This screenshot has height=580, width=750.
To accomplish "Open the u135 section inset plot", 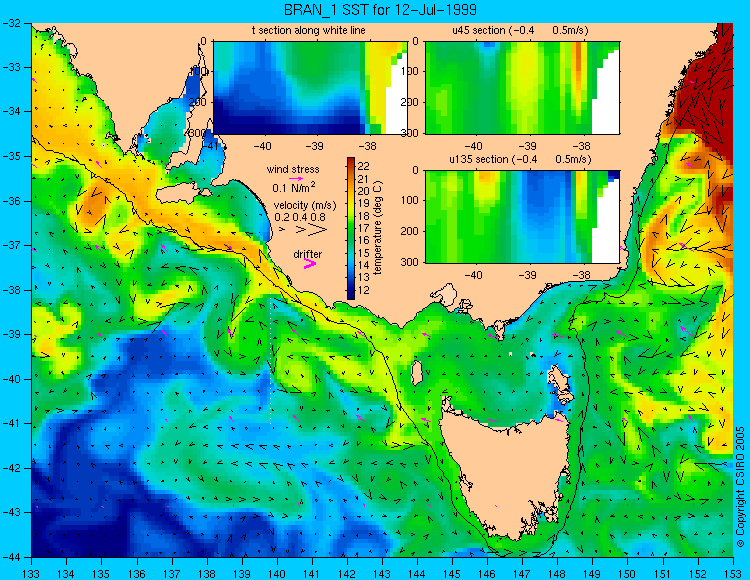I will (522, 217).
